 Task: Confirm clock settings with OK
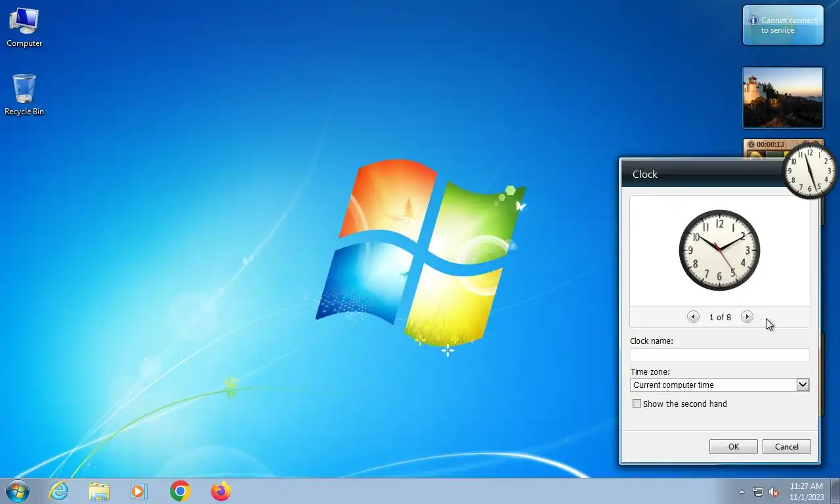point(734,446)
